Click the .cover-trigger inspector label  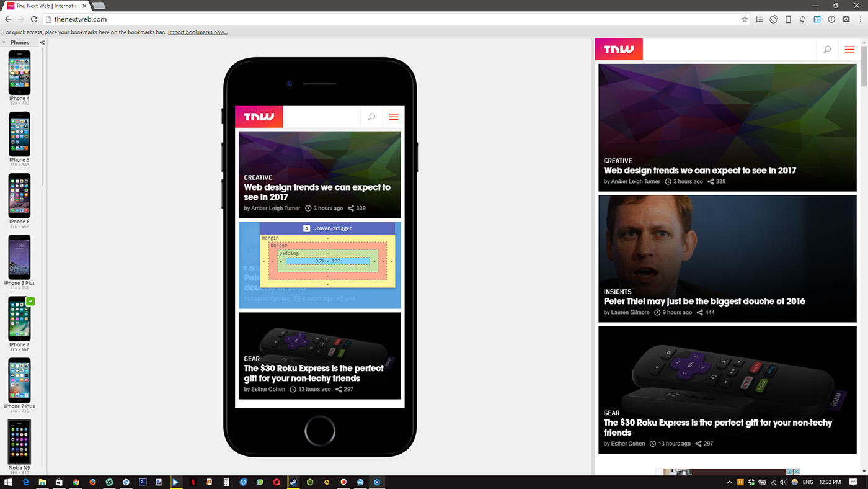click(x=328, y=228)
